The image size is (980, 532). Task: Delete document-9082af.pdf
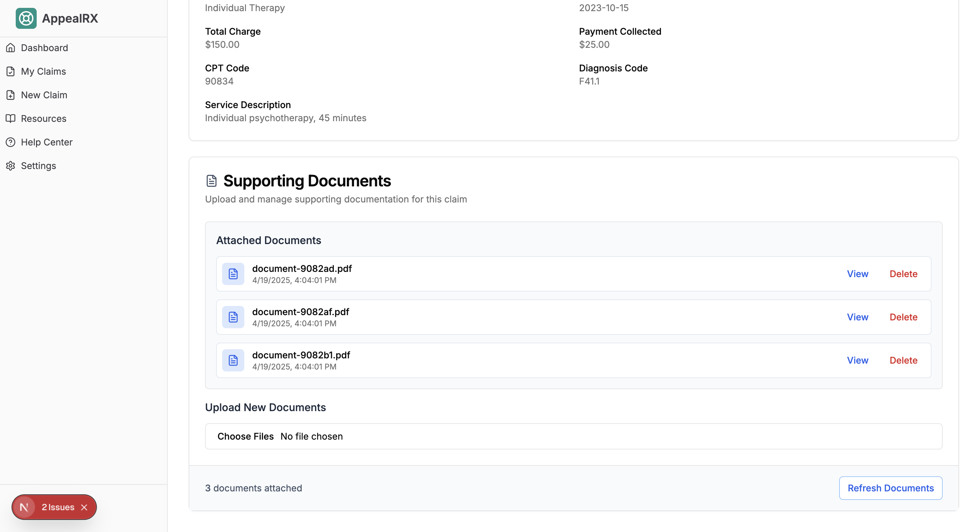[903, 317]
